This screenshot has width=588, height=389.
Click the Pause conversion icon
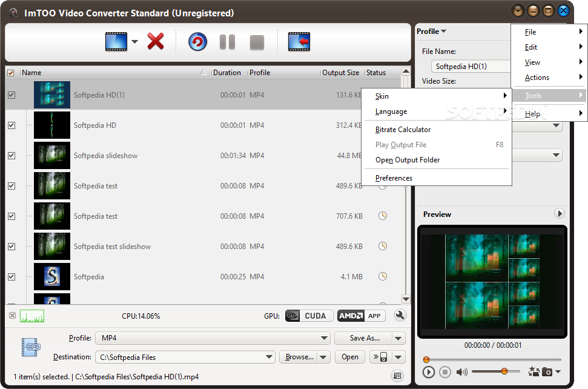(x=227, y=42)
